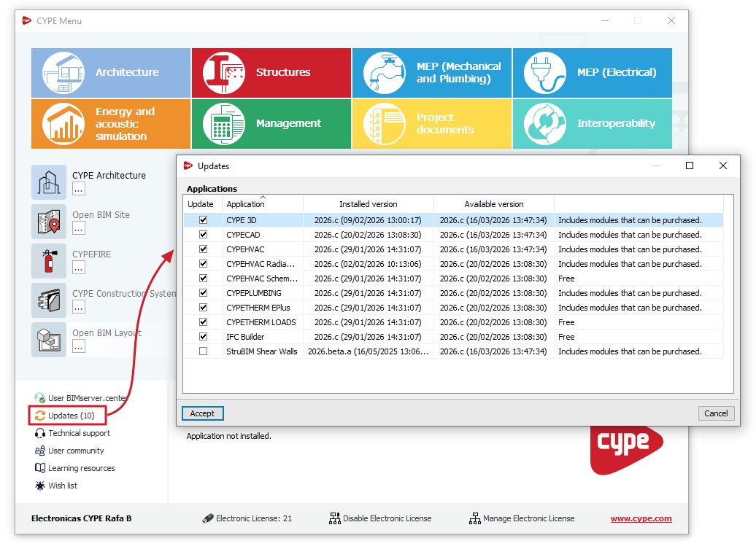Cancel the Updates dialog
Screen dimensions: 756x549
coord(716,413)
